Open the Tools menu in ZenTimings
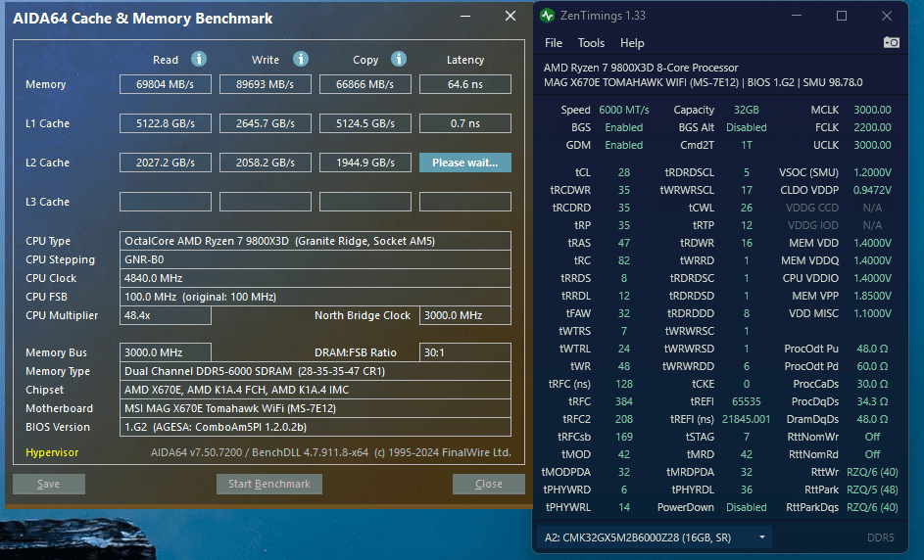 591,43
